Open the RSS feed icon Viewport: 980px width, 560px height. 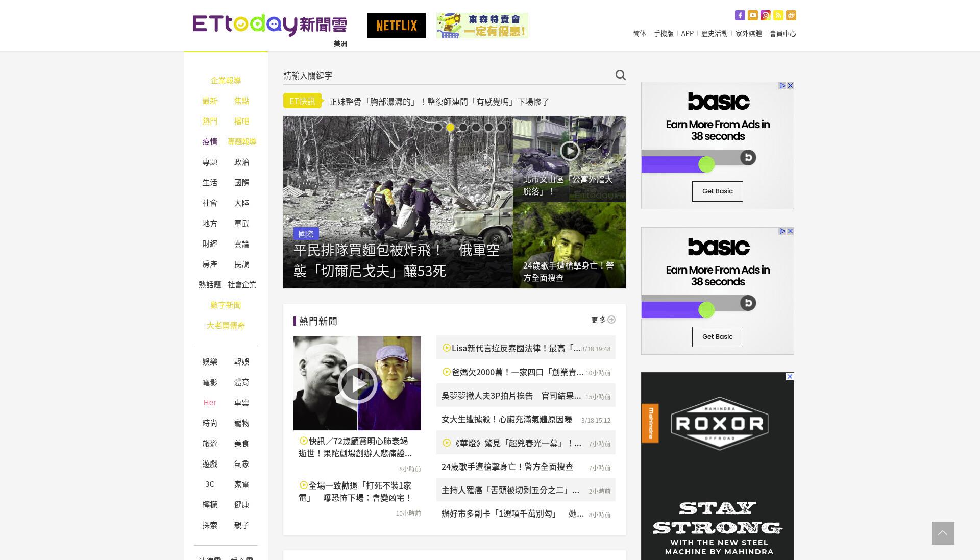pos(778,15)
